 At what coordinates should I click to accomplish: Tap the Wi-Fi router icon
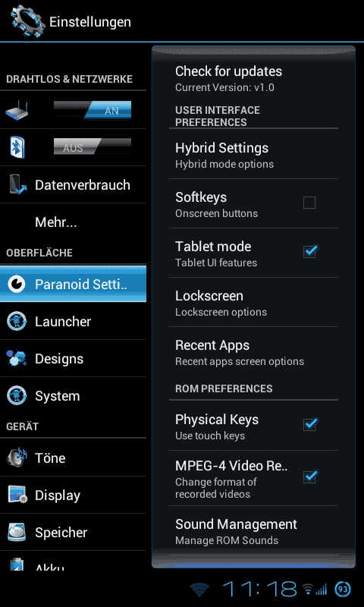click(x=17, y=109)
